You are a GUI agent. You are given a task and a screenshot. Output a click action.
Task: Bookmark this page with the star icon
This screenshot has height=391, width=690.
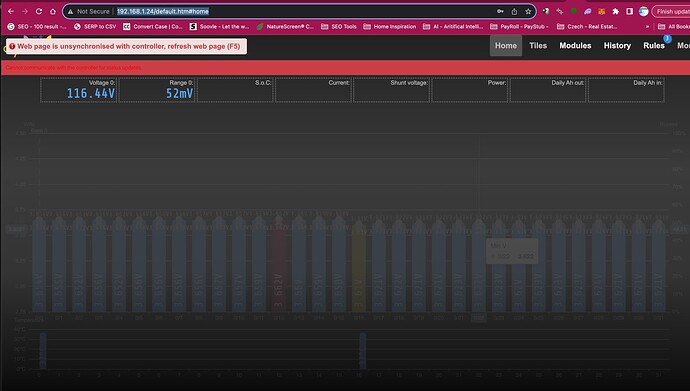[x=528, y=11]
